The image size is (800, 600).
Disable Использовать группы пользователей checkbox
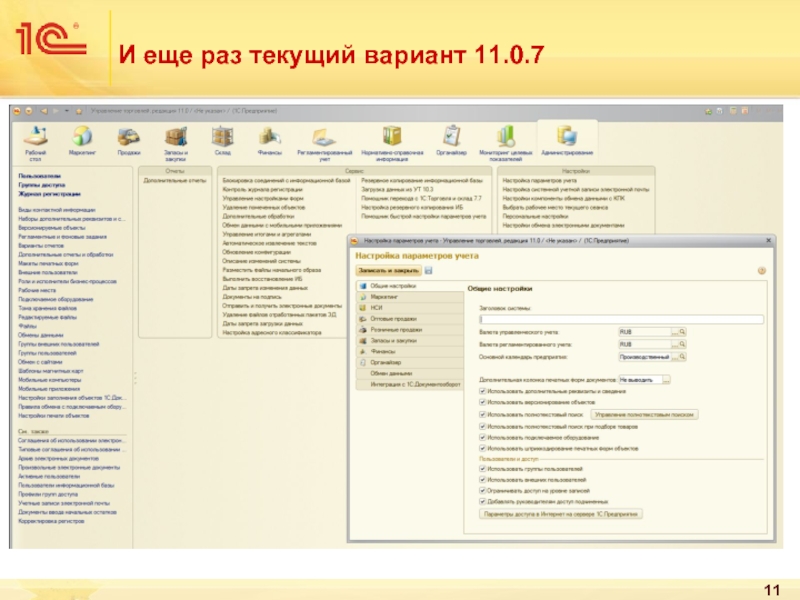click(x=483, y=468)
